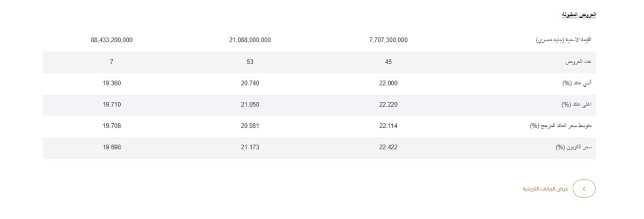The image size is (644, 219).
Task: Click the cell showing 45 bids
Action: (x=389, y=62)
